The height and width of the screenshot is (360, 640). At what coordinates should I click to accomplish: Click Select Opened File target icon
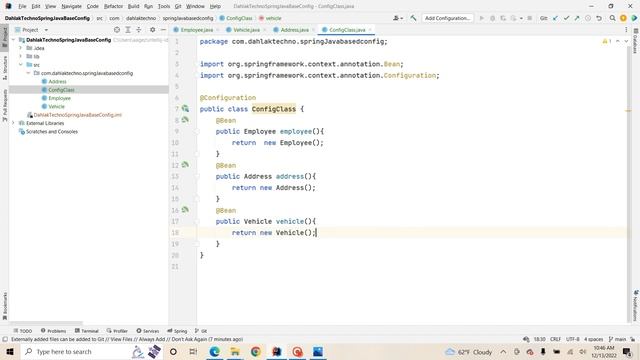(117, 30)
